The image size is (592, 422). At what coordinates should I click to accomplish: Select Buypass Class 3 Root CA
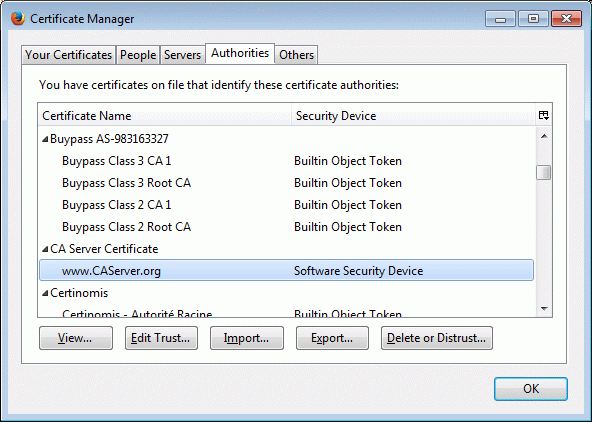(287, 183)
